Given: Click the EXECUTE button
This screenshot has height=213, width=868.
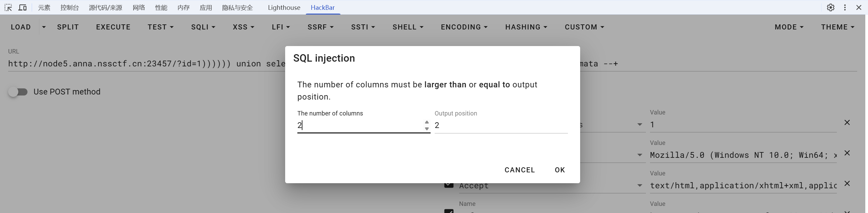Looking at the screenshot, I should [x=113, y=27].
